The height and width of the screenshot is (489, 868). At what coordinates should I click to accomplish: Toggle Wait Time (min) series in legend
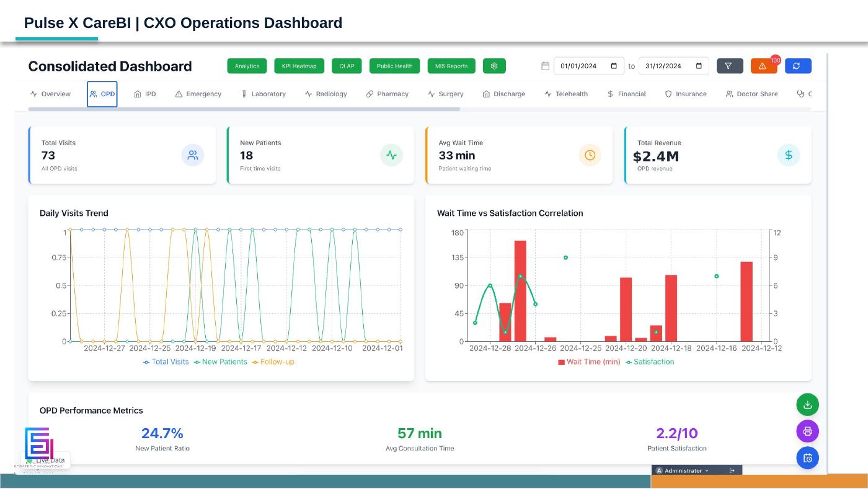click(x=589, y=362)
